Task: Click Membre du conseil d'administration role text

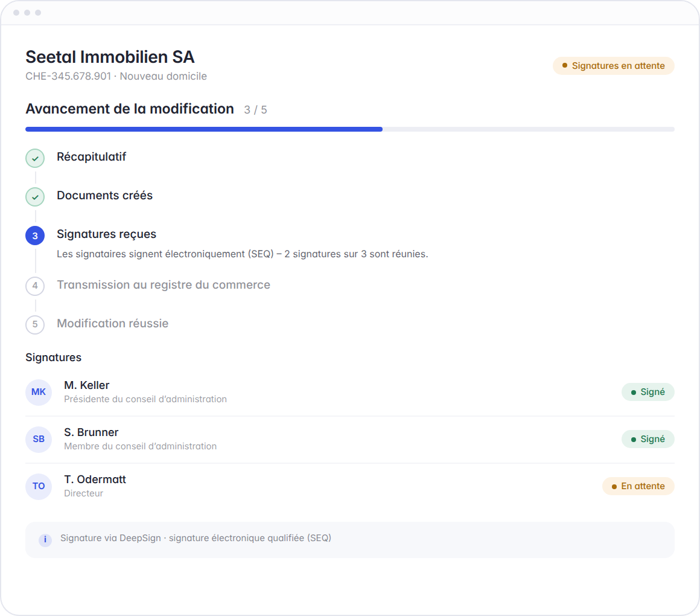Action: click(140, 446)
